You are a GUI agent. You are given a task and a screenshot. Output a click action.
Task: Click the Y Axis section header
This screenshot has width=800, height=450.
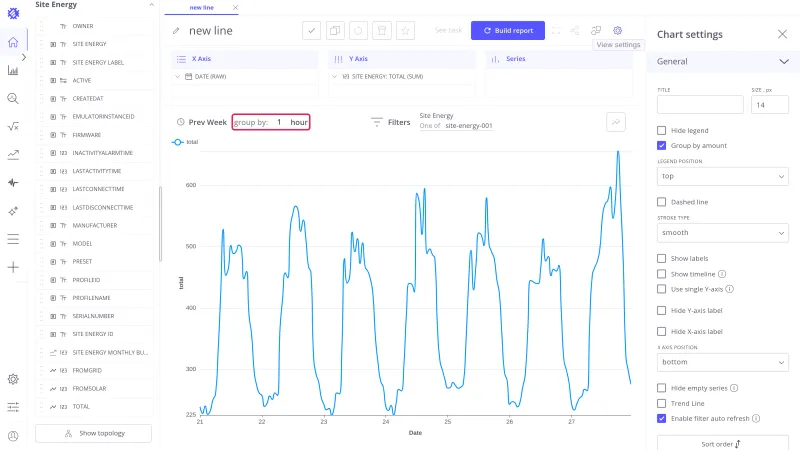pos(402,59)
